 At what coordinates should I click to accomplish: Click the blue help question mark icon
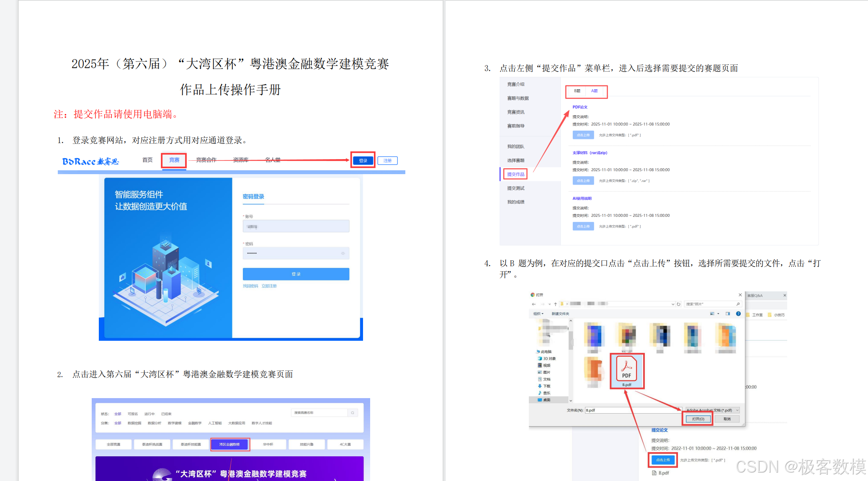(x=738, y=314)
